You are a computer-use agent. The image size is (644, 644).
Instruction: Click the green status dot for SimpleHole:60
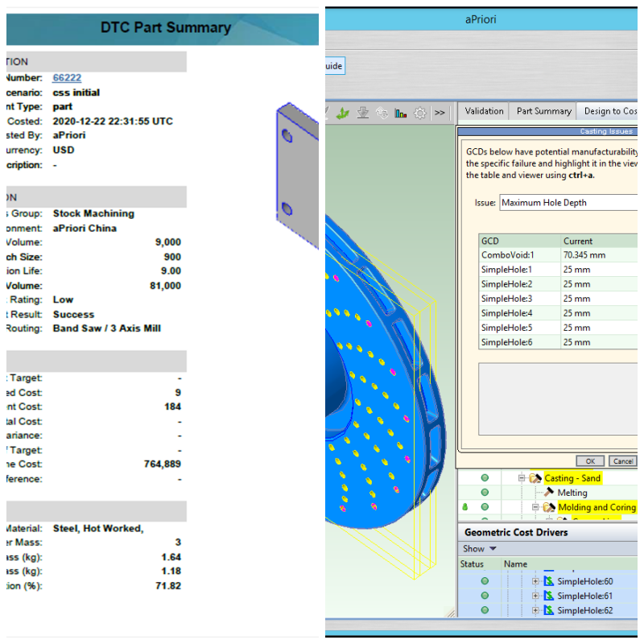pyautogui.click(x=485, y=581)
